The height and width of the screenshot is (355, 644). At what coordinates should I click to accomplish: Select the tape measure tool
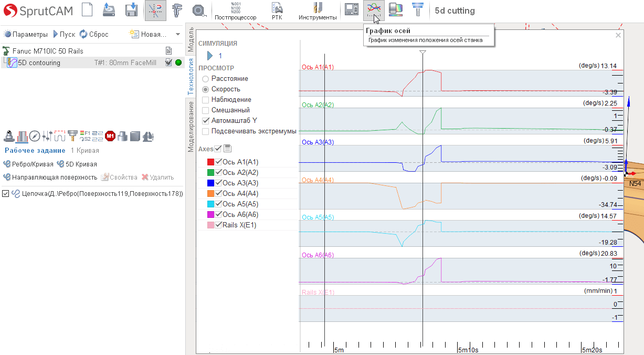[x=198, y=10]
